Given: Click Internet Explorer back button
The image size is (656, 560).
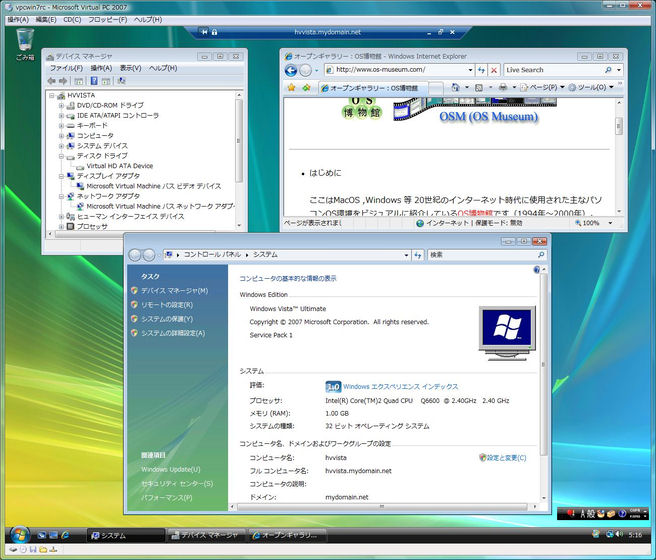Looking at the screenshot, I should (291, 70).
